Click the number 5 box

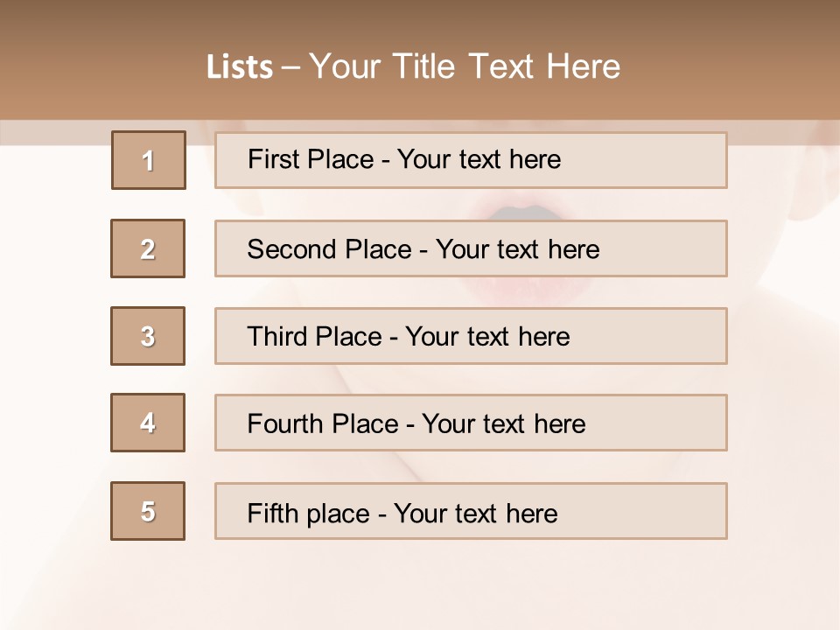click(148, 511)
